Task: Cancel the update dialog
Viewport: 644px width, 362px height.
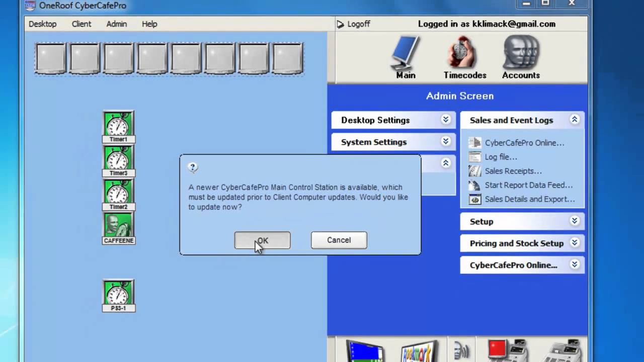Action: (x=339, y=240)
